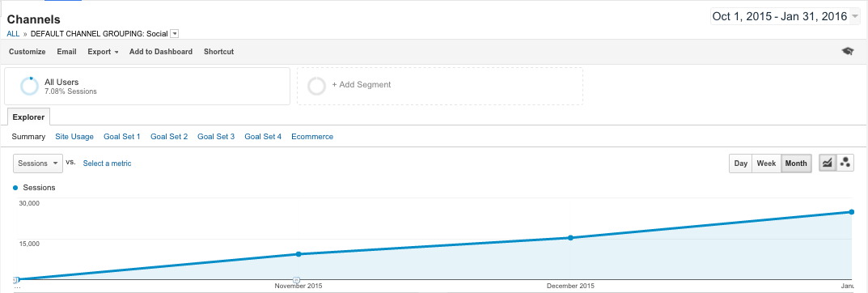Open Goal Set 4 view
The height and width of the screenshot is (293, 868).
pos(263,136)
